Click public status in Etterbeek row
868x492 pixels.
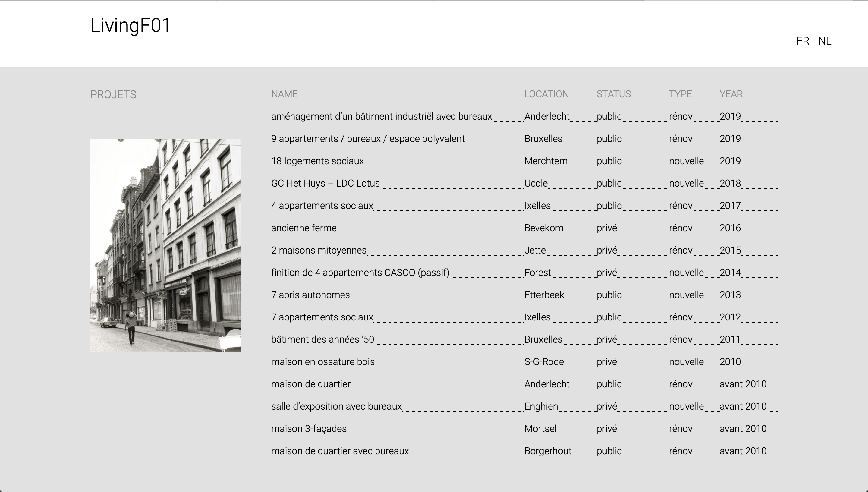click(x=609, y=295)
